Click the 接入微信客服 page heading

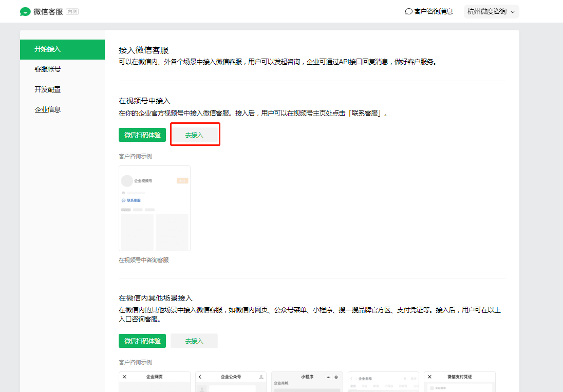(x=144, y=50)
